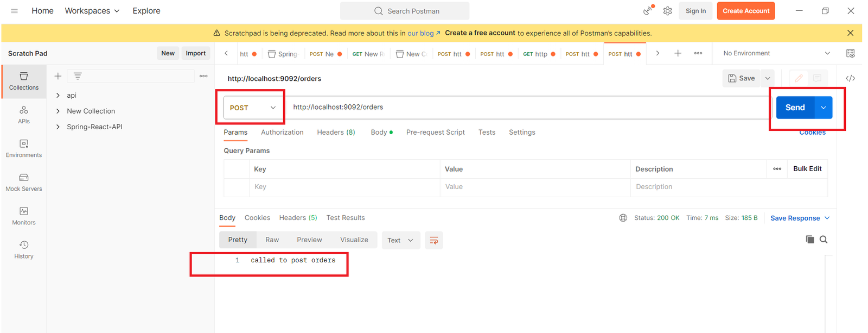Image resolution: width=868 pixels, height=333 pixels.
Task: Open the query params column options icon
Action: coord(777,169)
